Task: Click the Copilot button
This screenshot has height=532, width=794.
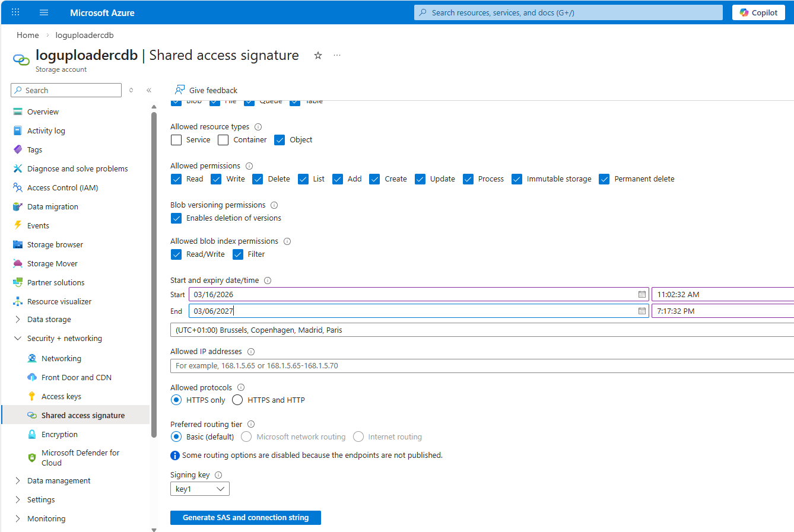Action: [x=758, y=12]
